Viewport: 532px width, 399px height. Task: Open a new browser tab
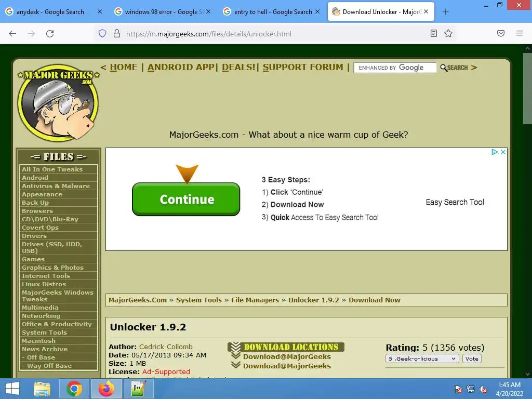click(445, 12)
